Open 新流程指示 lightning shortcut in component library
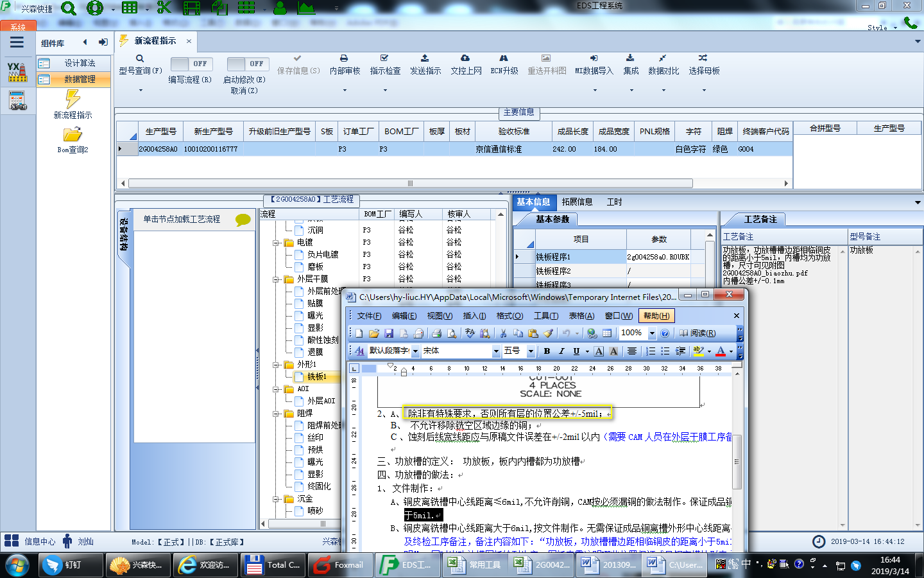This screenshot has height=578, width=924. (73, 104)
